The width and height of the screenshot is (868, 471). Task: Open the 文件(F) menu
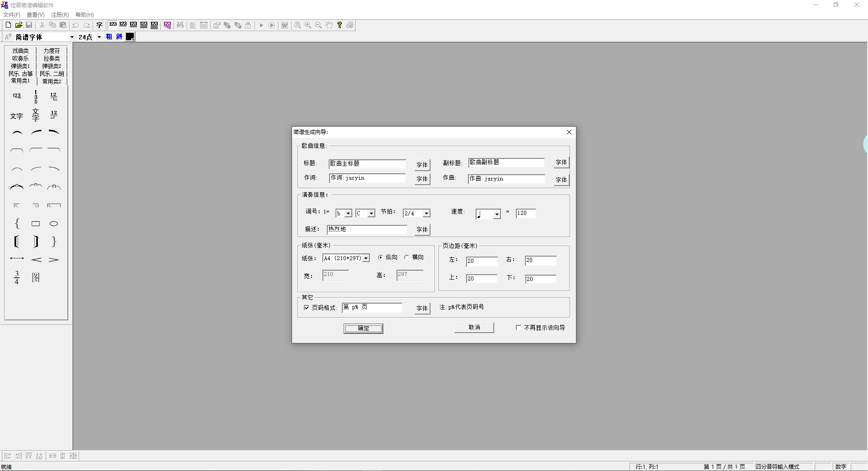(11, 15)
